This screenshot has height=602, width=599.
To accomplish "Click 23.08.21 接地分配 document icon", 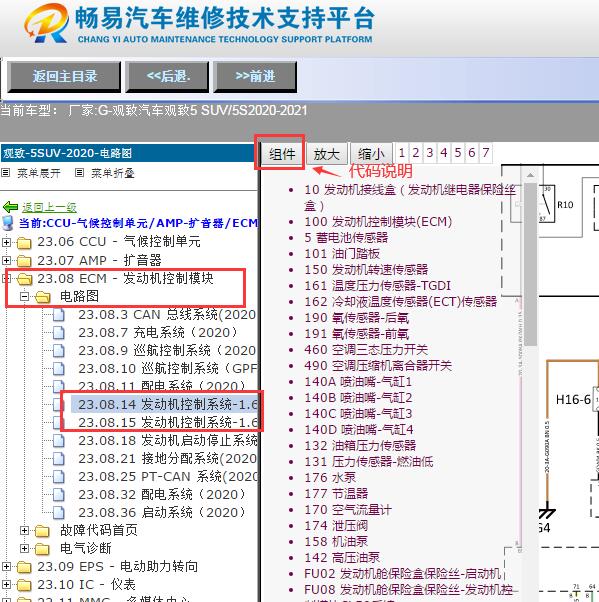I will 59,458.
